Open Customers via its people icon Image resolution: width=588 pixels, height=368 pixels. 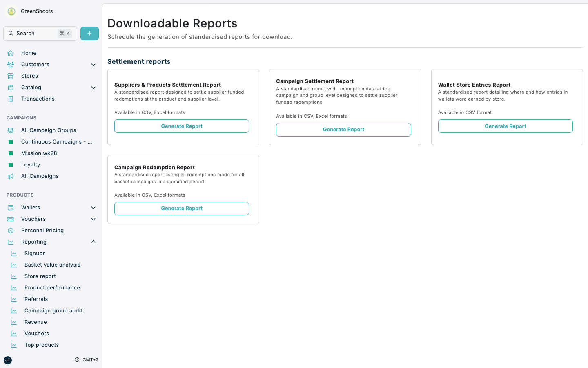pos(11,64)
